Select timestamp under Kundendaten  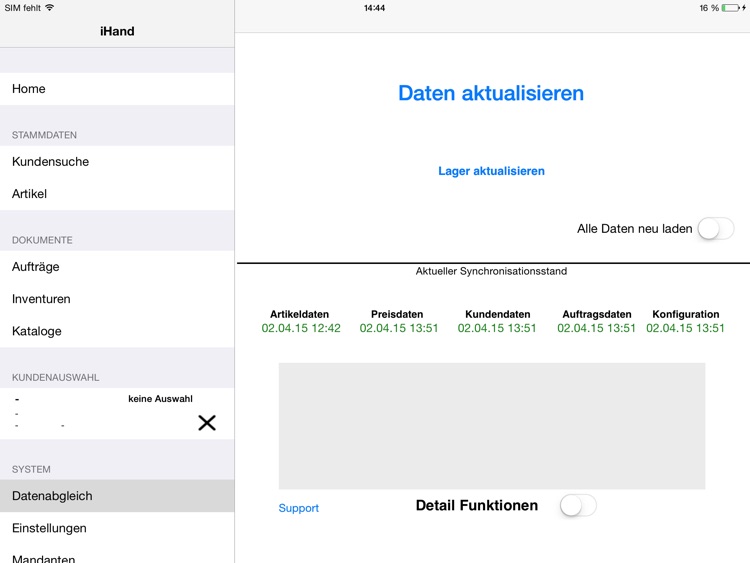(x=497, y=328)
